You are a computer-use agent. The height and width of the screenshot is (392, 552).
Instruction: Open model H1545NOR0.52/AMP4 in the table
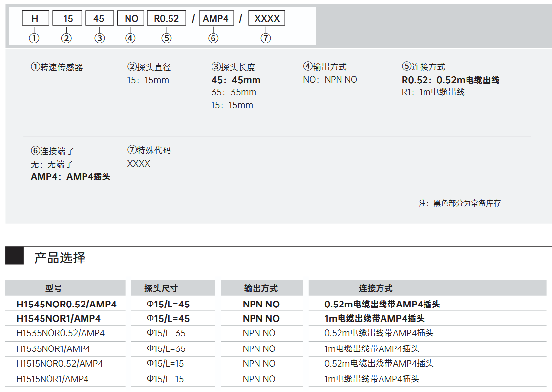coord(66,304)
